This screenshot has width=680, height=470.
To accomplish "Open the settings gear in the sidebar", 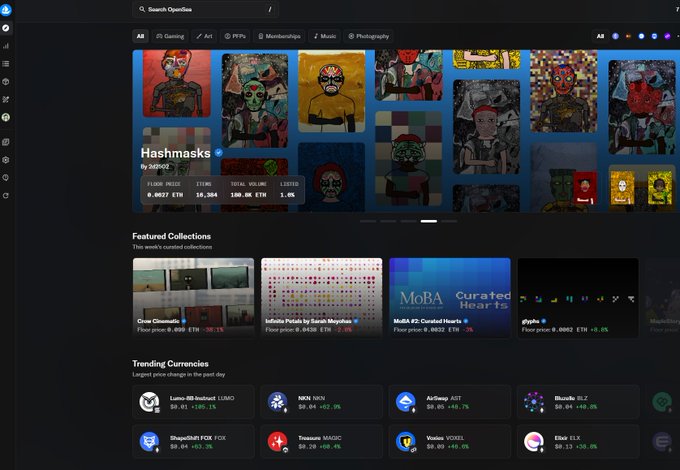I will point(6,159).
